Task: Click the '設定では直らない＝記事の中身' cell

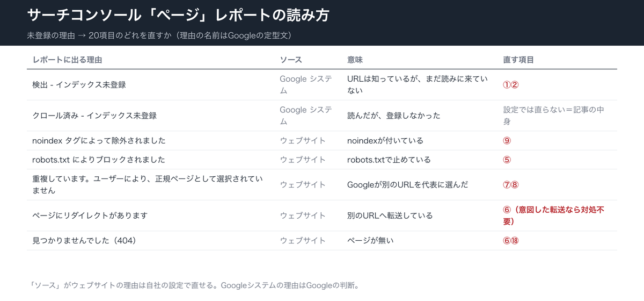Action: coord(553,116)
